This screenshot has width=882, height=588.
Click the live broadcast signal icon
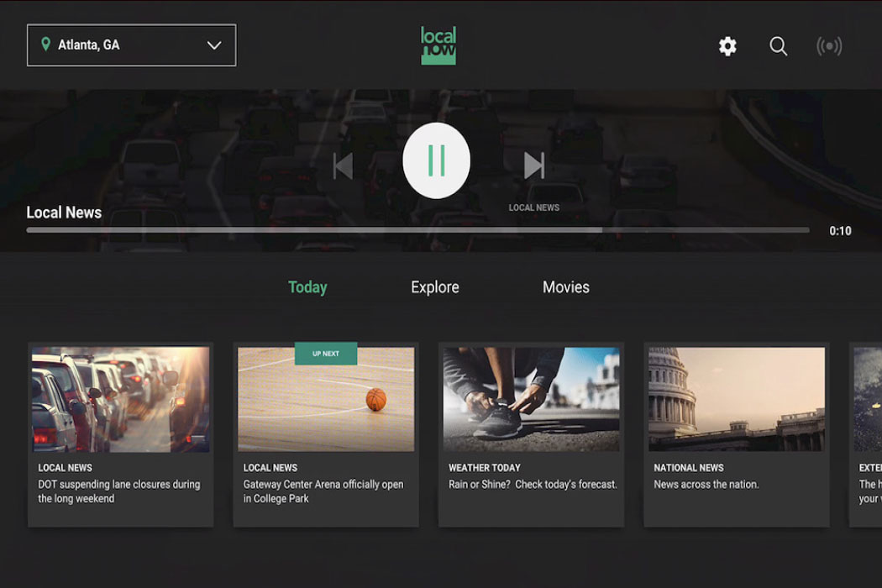click(x=829, y=46)
